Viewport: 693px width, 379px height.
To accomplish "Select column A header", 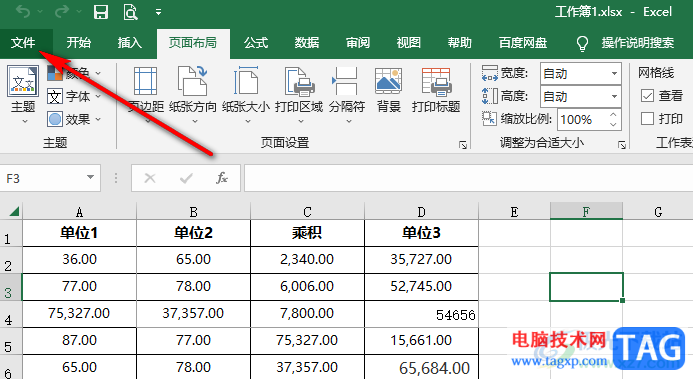I will (x=79, y=212).
